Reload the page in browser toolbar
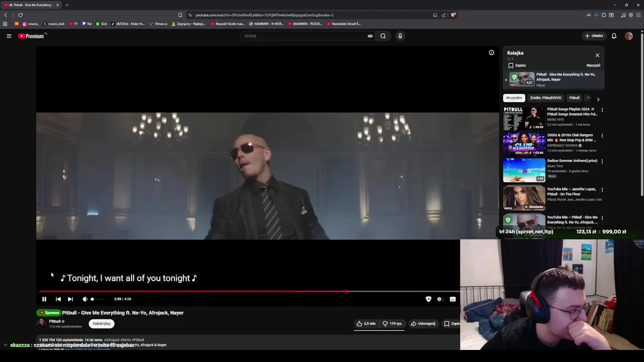Screen dimensions: 644x362 (21, 15)
